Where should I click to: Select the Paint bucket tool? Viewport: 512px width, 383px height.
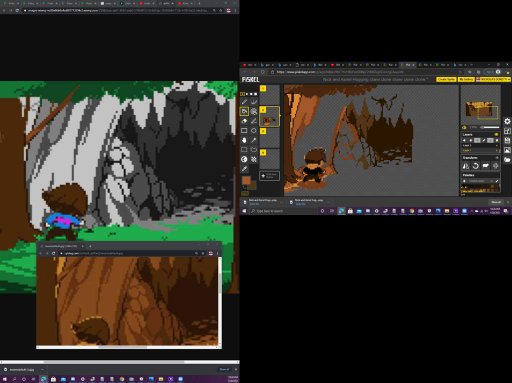(x=244, y=111)
